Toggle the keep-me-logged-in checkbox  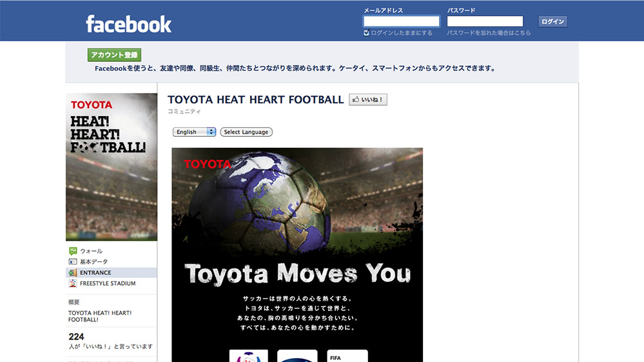tap(366, 33)
